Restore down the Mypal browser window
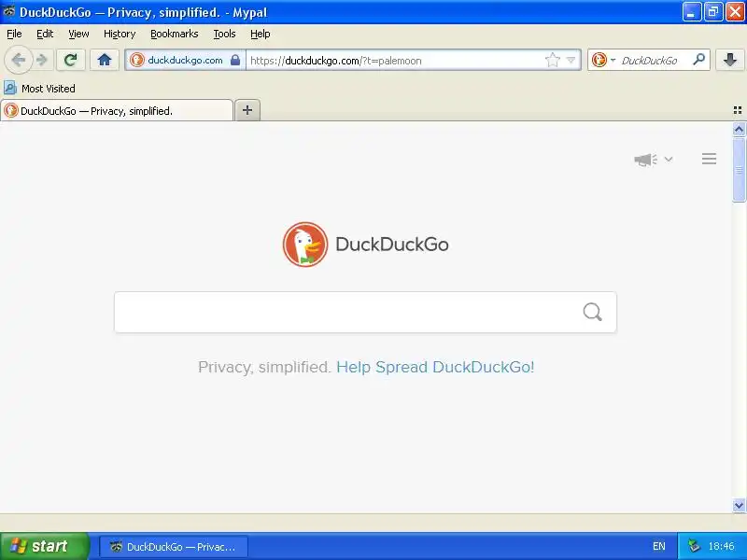This screenshot has height=560, width=747. click(x=712, y=12)
